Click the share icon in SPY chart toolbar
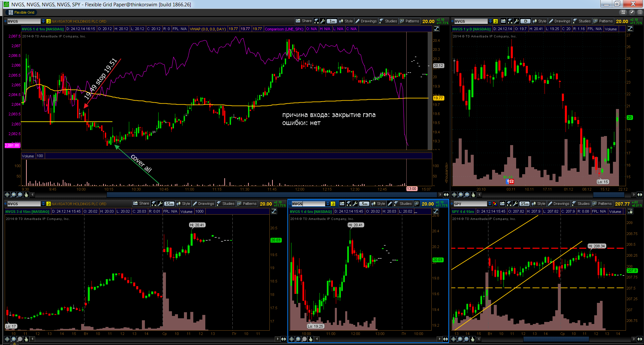 [x=502, y=204]
